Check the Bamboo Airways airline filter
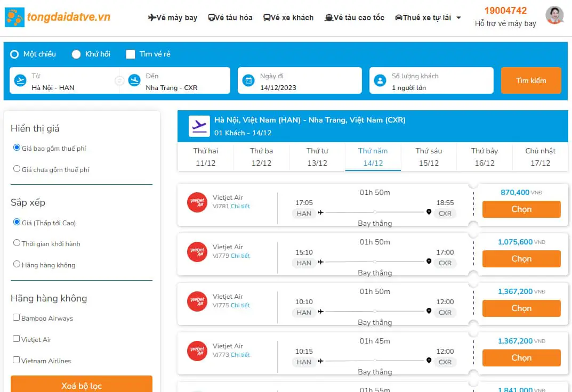Viewport: 572px width, 392px height. click(x=17, y=317)
